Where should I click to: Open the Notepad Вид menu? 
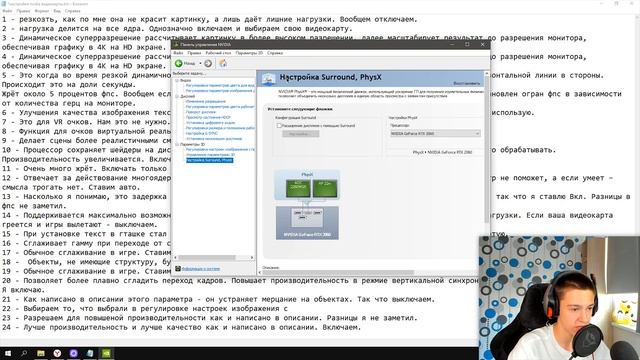(x=57, y=11)
